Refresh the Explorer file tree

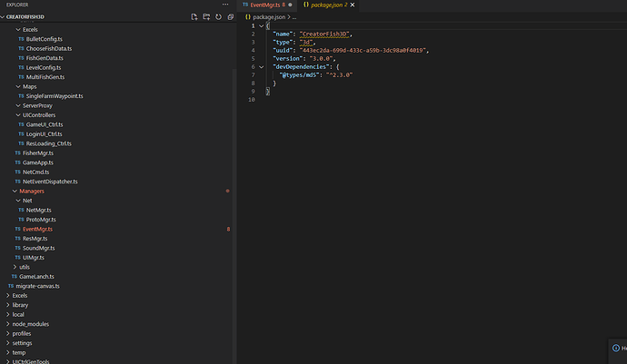tap(218, 16)
